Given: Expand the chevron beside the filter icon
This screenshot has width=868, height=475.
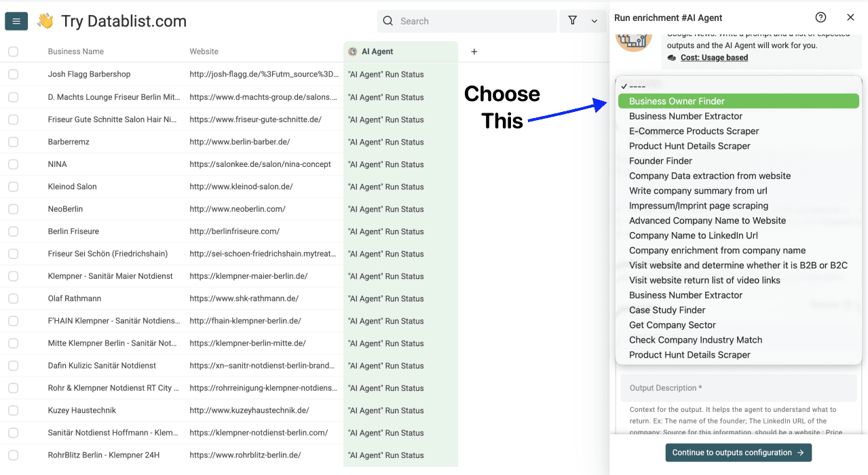Looking at the screenshot, I should [595, 21].
